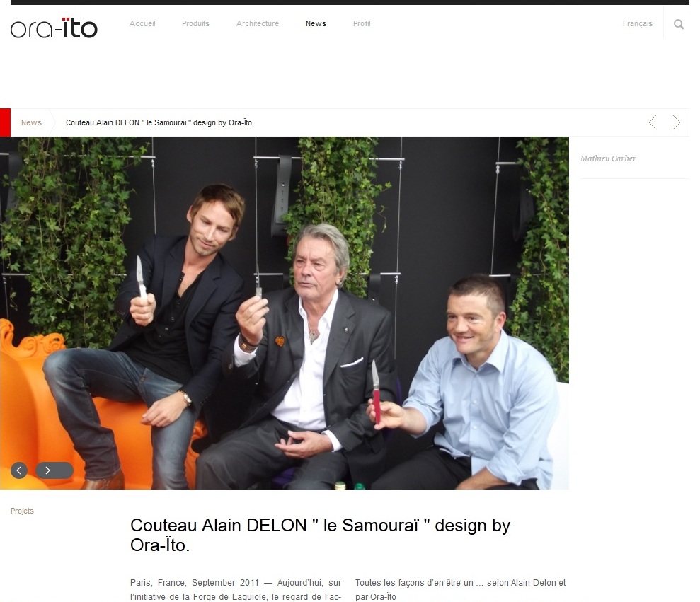Click the Mathieu Carlier credit link

[608, 158]
